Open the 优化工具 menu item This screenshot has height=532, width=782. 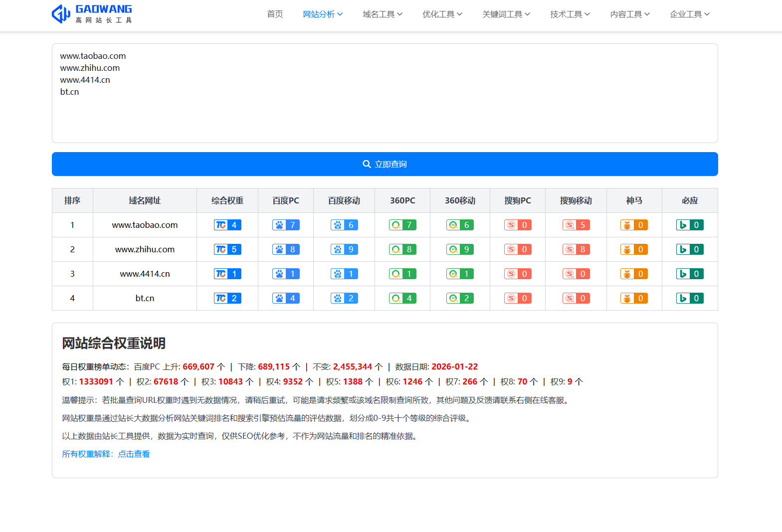point(442,14)
